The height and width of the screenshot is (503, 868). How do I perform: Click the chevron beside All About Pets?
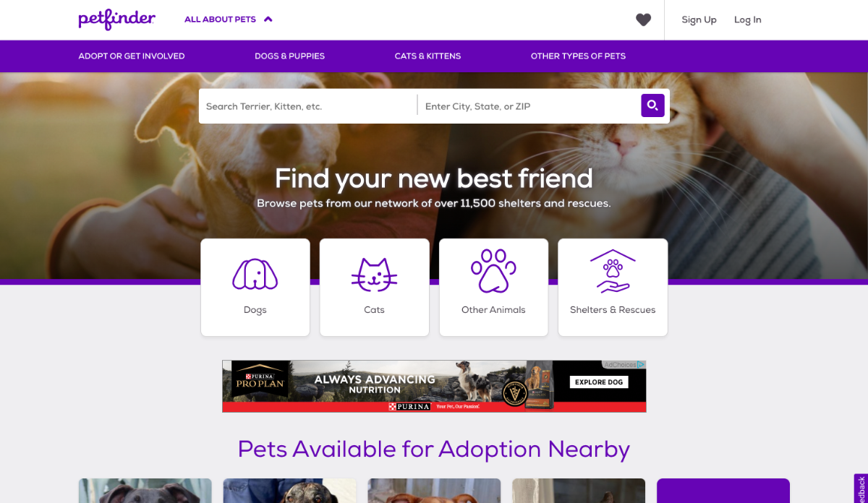coord(268,20)
